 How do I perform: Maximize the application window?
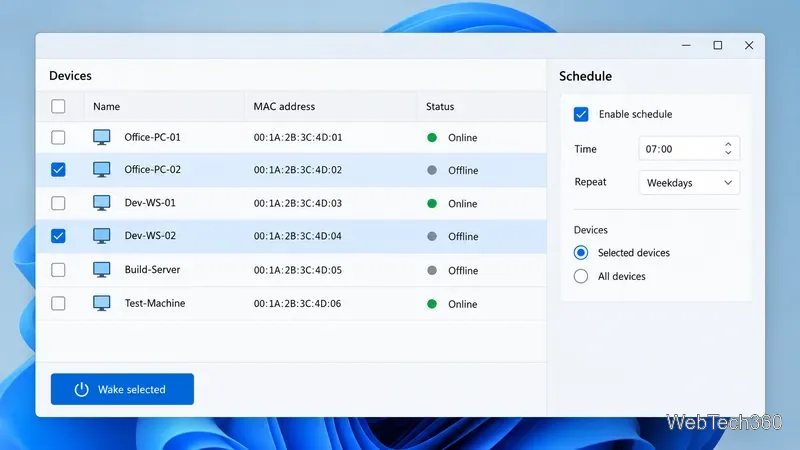pos(717,45)
